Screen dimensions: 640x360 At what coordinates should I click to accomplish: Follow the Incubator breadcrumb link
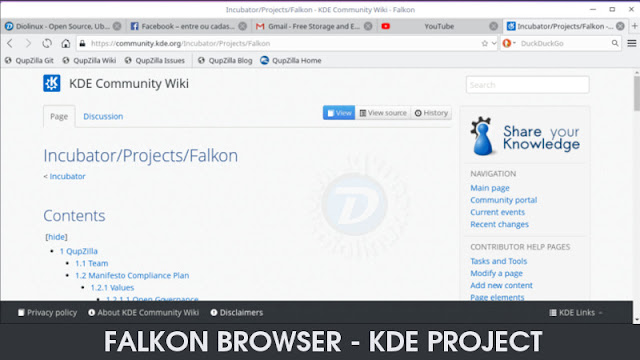[x=67, y=176]
